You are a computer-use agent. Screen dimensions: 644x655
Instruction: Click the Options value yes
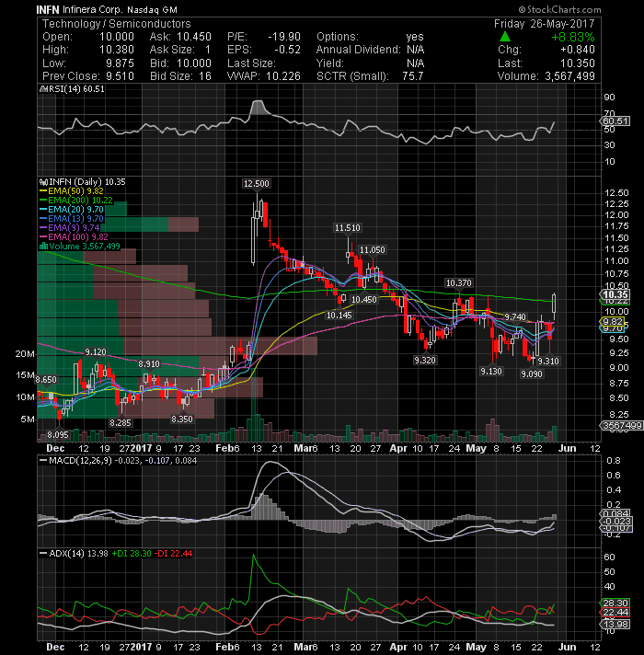coord(415,37)
